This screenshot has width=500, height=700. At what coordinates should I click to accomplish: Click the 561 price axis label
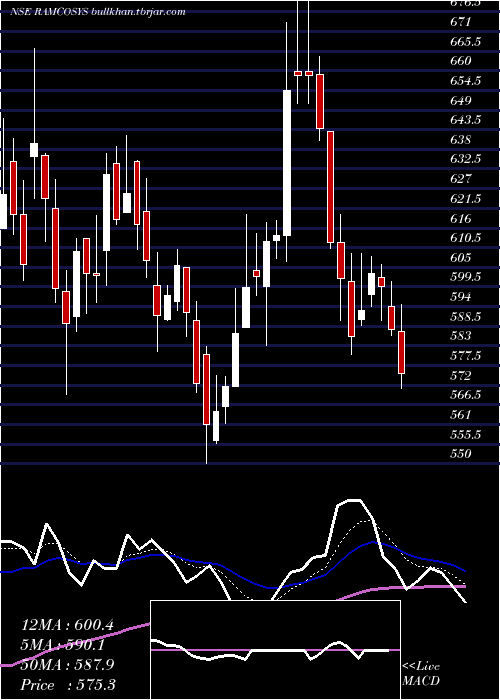[461, 415]
